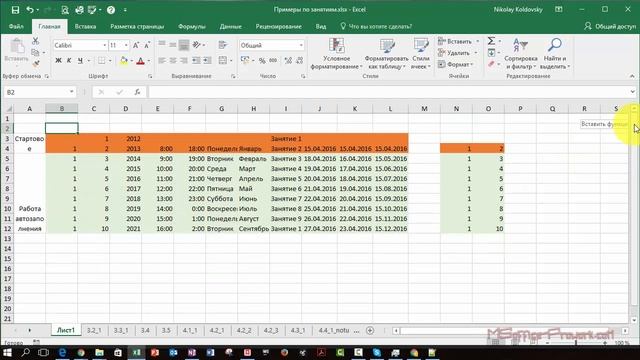This screenshot has height=360, width=640.
Task: Open File Explorer from the taskbar
Action: click(99, 352)
